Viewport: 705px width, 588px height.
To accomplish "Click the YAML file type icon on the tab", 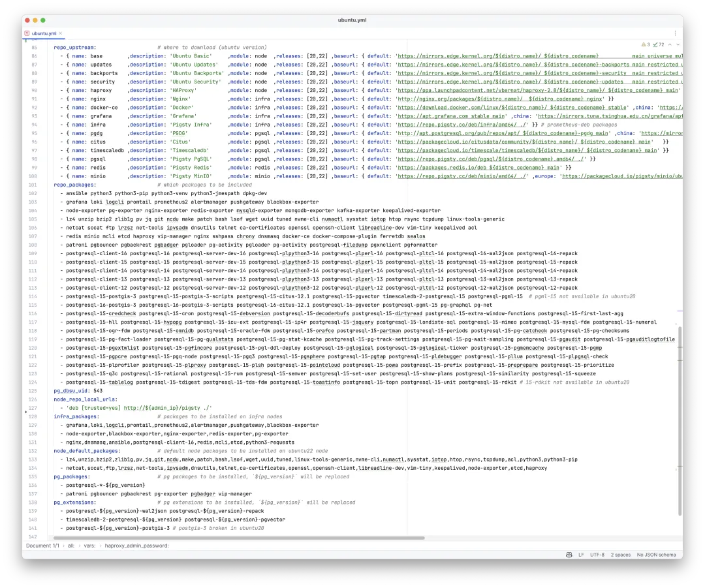I will (x=27, y=33).
